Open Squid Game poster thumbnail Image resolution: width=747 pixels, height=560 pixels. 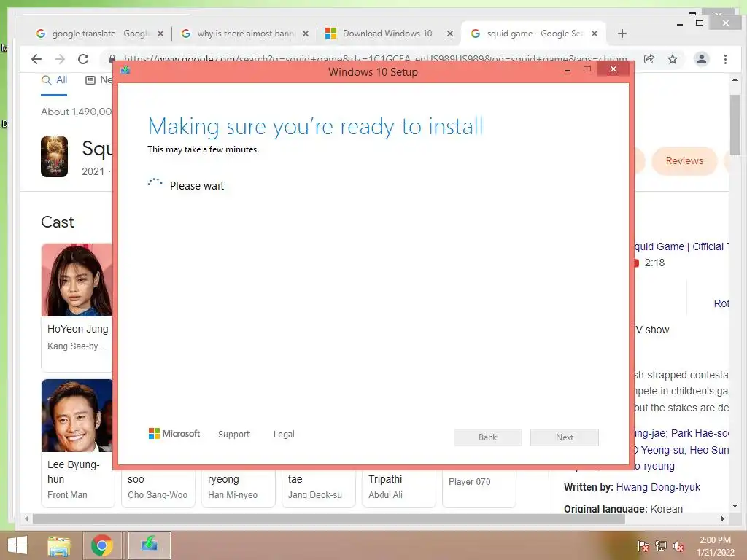[54, 157]
